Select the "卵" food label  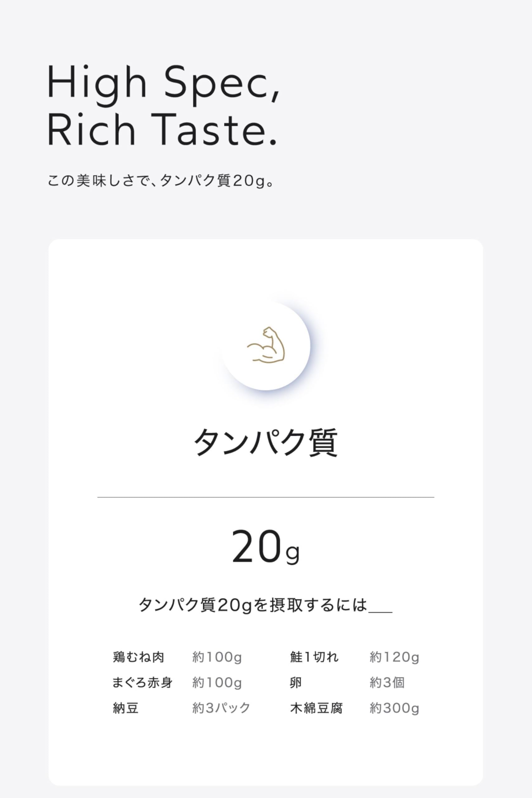295,682
